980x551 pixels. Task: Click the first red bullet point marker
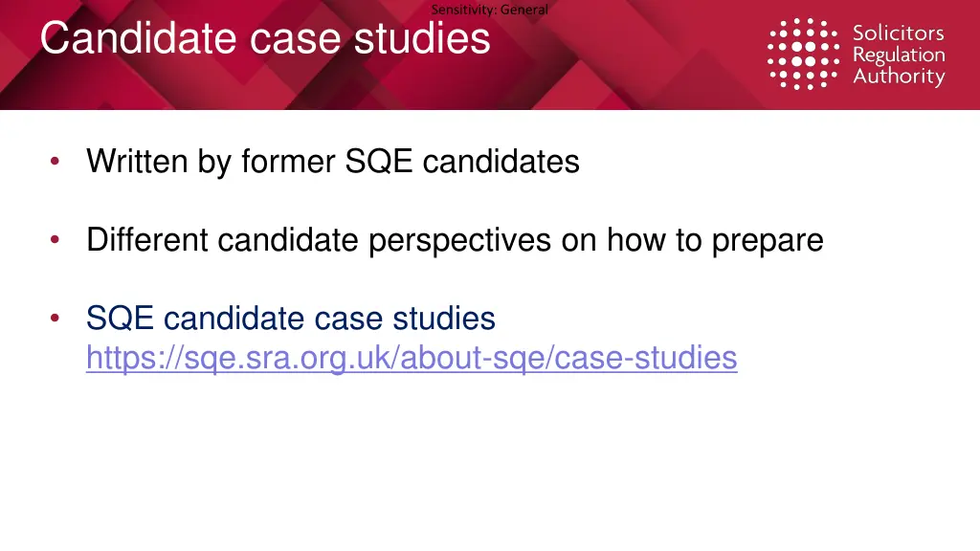point(55,161)
